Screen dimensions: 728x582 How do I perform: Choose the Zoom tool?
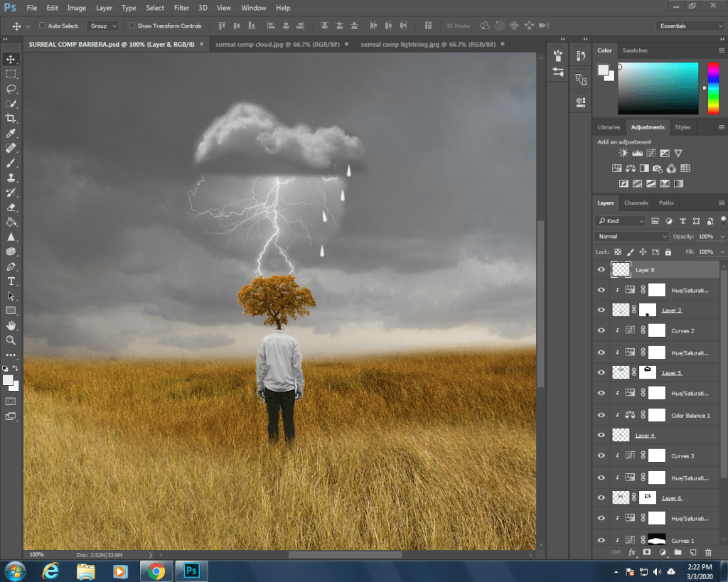pos(11,340)
